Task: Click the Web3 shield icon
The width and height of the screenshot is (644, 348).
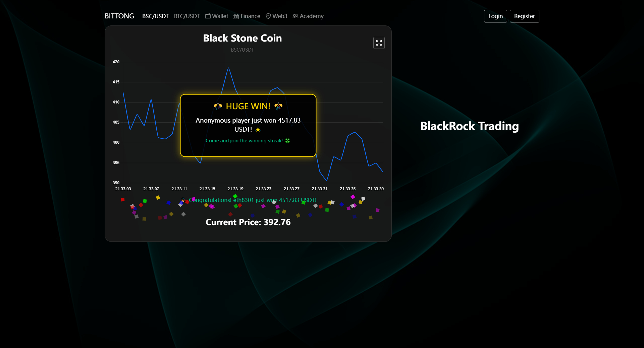Action: coord(268,16)
